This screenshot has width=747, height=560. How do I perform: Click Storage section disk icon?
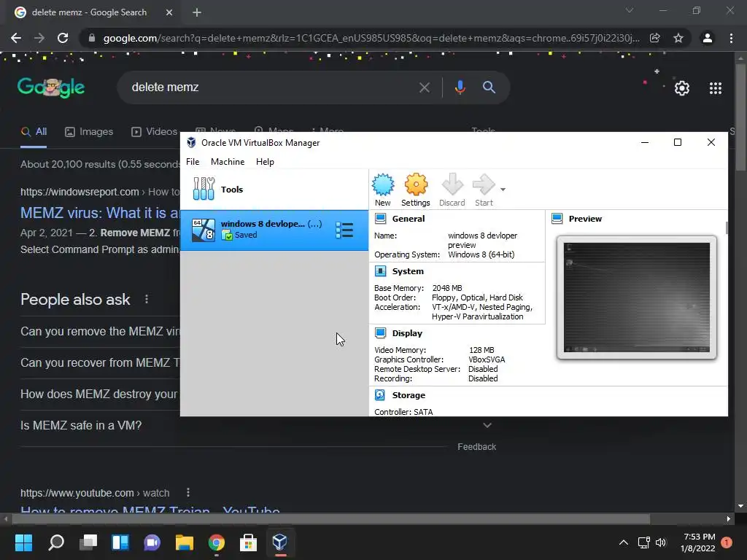[x=380, y=394]
